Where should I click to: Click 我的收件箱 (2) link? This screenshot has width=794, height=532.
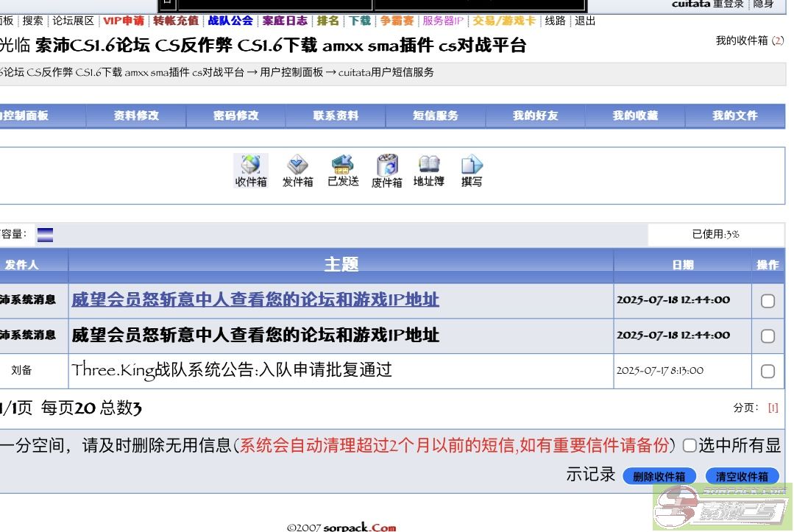pos(749,40)
